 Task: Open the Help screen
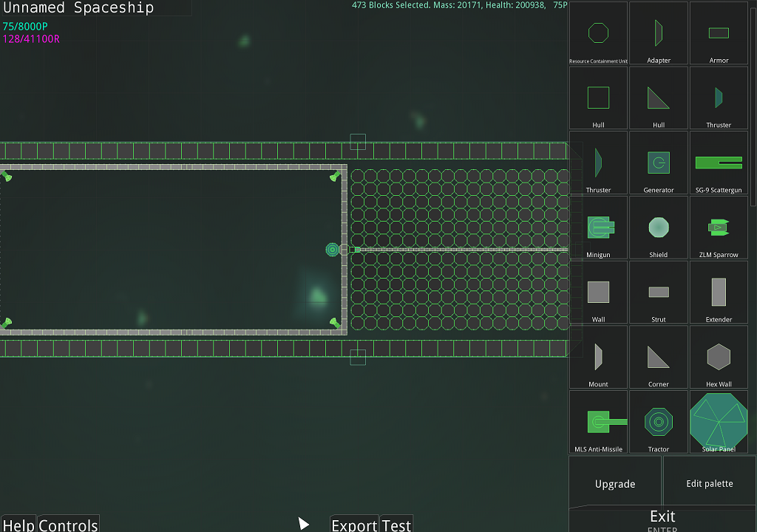(x=18, y=525)
